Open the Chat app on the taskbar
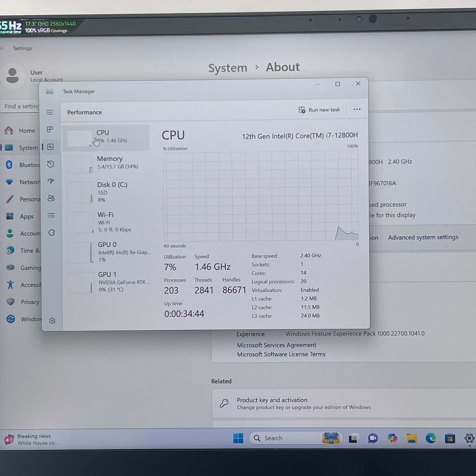Screen dimensions: 476x476 (373, 438)
